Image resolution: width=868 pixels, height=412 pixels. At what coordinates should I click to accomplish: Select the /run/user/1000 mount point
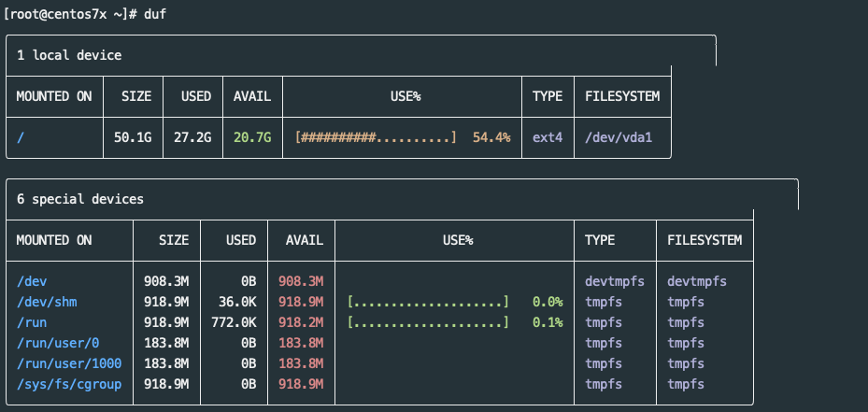point(69,363)
